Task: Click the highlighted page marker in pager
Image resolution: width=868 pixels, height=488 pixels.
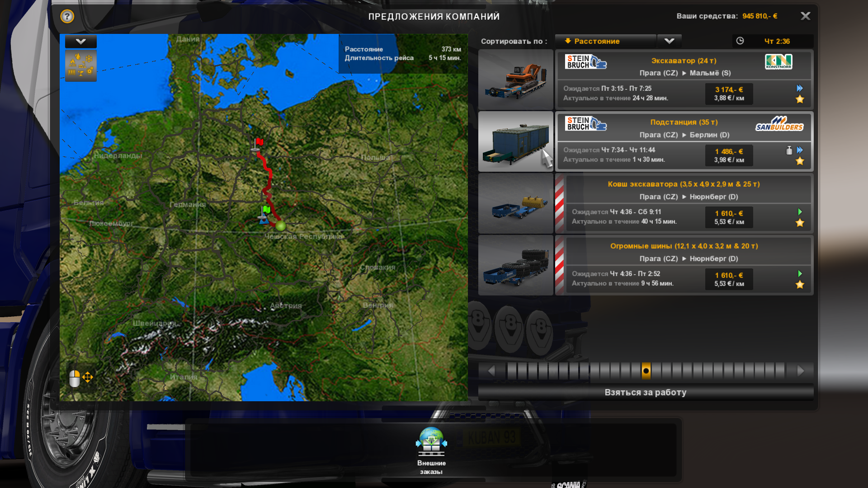Action: 646,371
